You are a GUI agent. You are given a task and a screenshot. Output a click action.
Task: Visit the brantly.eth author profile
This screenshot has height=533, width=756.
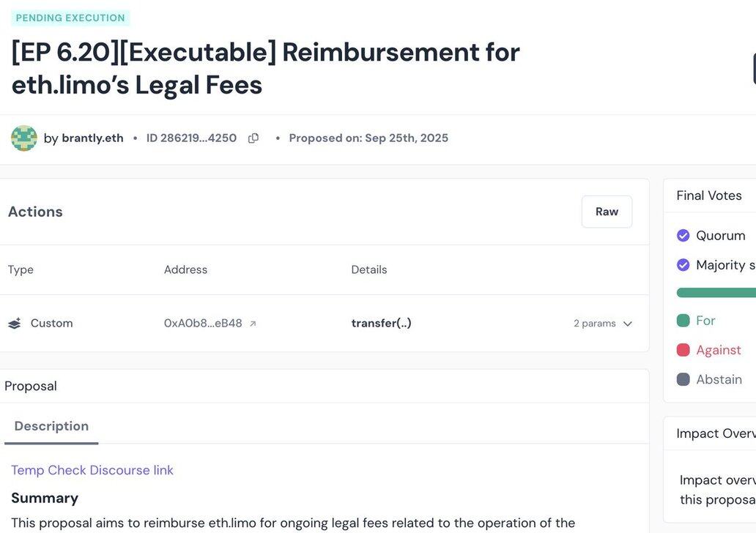click(92, 138)
